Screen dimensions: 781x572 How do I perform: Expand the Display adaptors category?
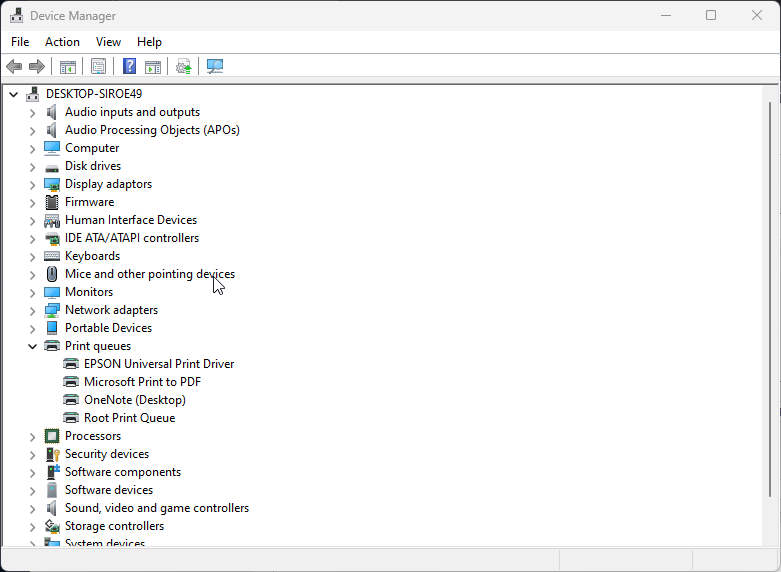point(32,184)
